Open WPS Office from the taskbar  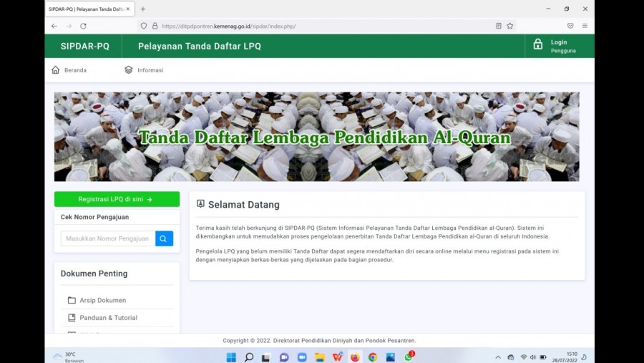coord(337,357)
